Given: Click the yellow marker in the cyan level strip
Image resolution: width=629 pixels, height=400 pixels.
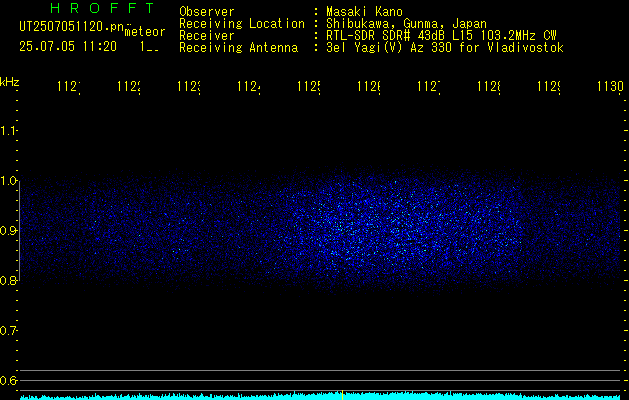Looking at the screenshot, I should click(x=342, y=395).
